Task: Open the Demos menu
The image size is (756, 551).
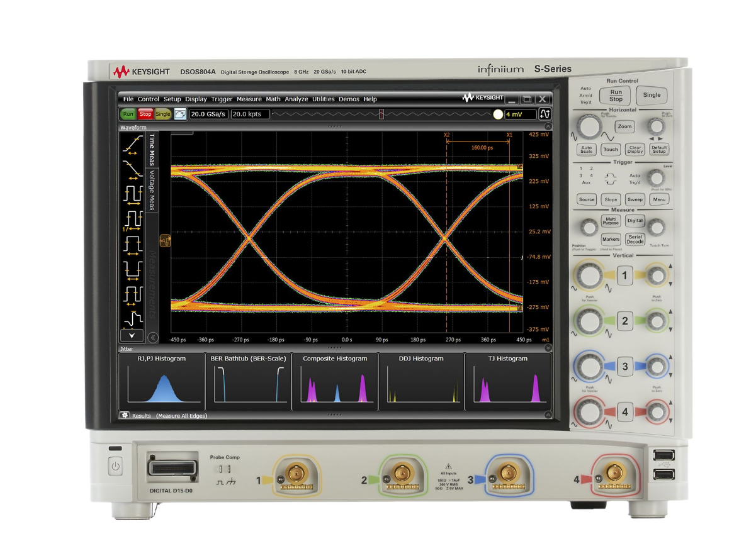Action: pyautogui.click(x=349, y=99)
